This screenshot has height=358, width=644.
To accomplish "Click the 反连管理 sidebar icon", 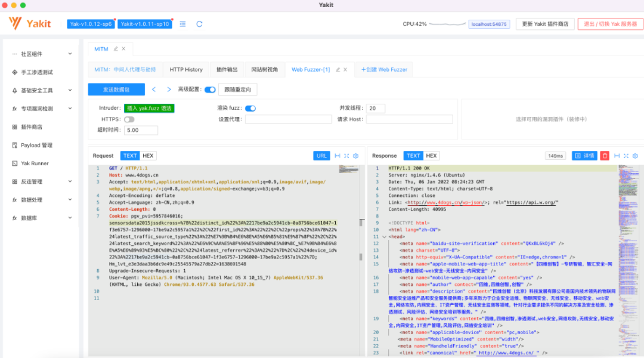I will point(15,181).
